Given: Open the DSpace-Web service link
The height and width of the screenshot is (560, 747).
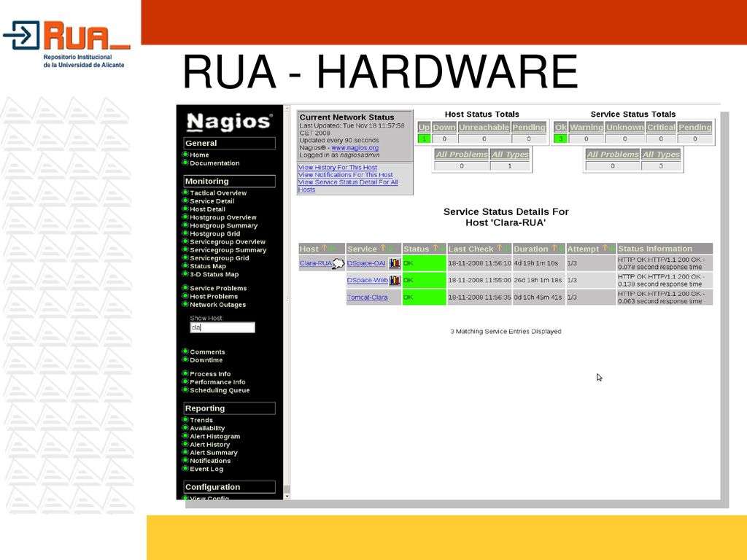Looking at the screenshot, I should click(x=368, y=281).
